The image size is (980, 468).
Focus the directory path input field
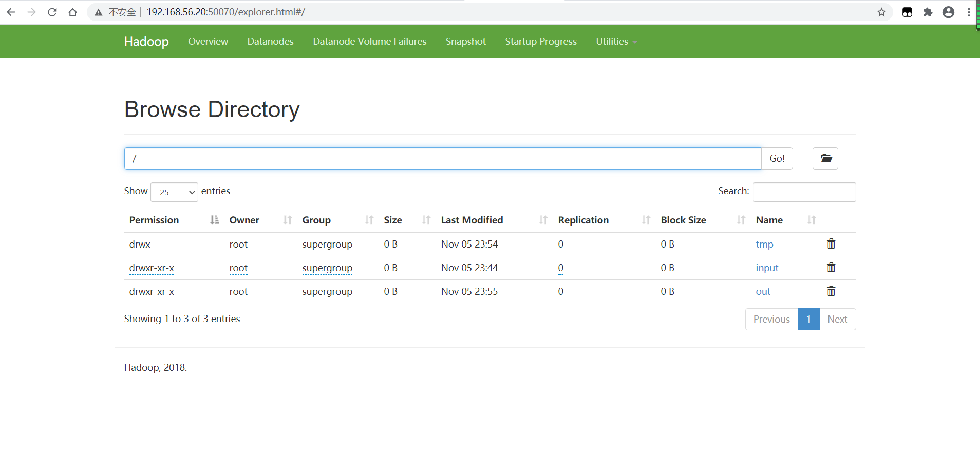tap(443, 158)
